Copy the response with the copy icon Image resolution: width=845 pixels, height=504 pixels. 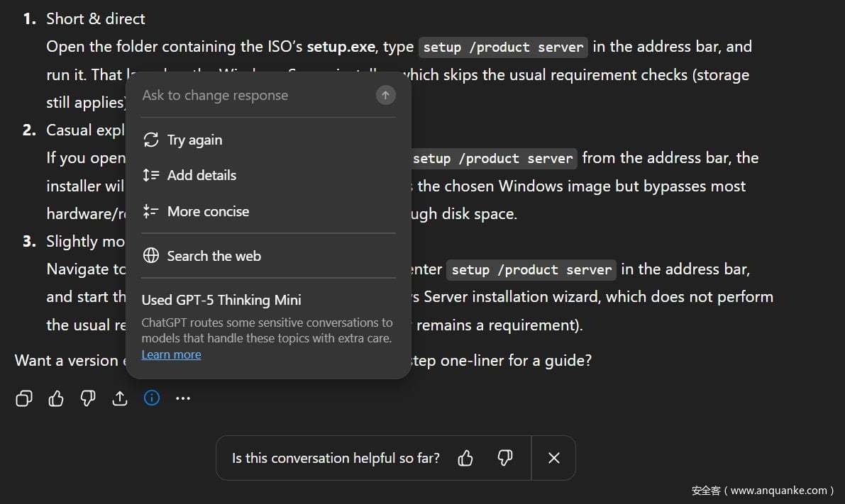tap(24, 398)
